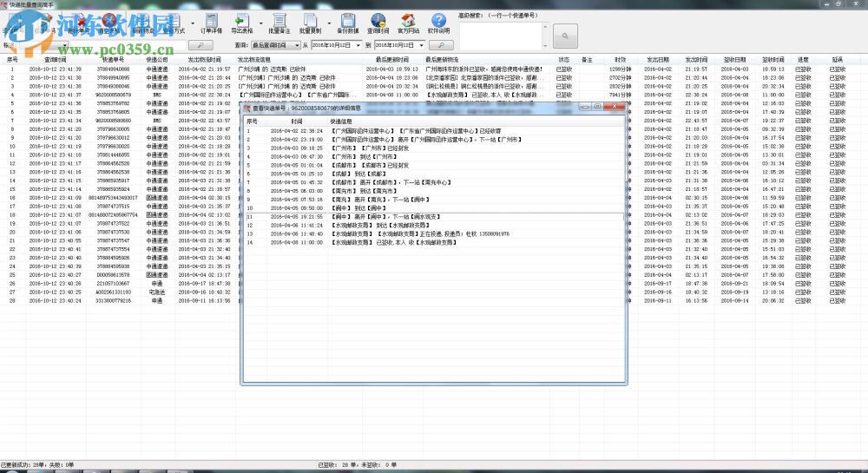Click 签收日期 column header
868x473 pixels.
click(734, 59)
